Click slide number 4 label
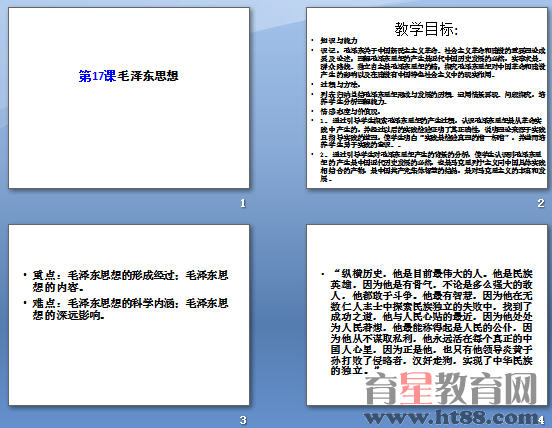552x428 pixels. [541, 420]
